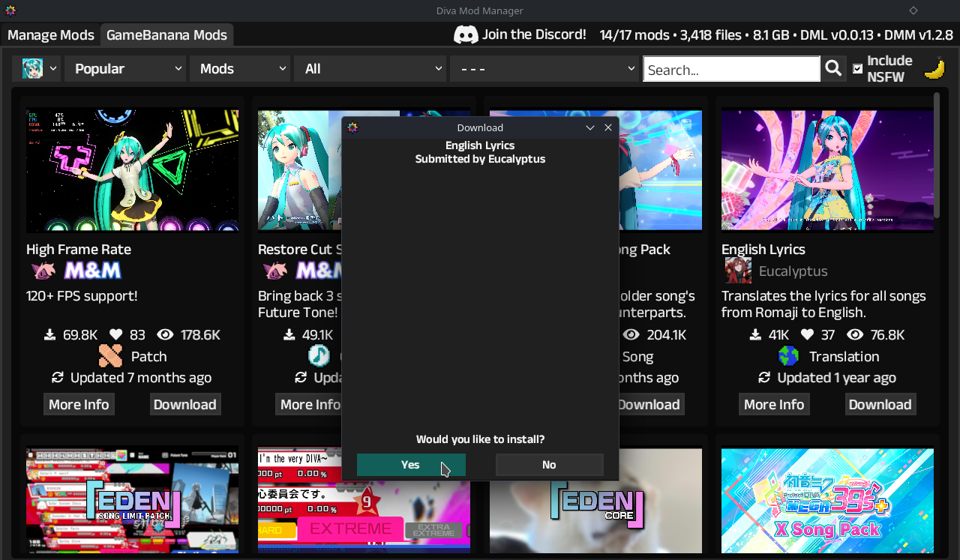Screen dimensions: 960x560
Task: Click the download-count icon beside 41K
Action: [x=756, y=335]
